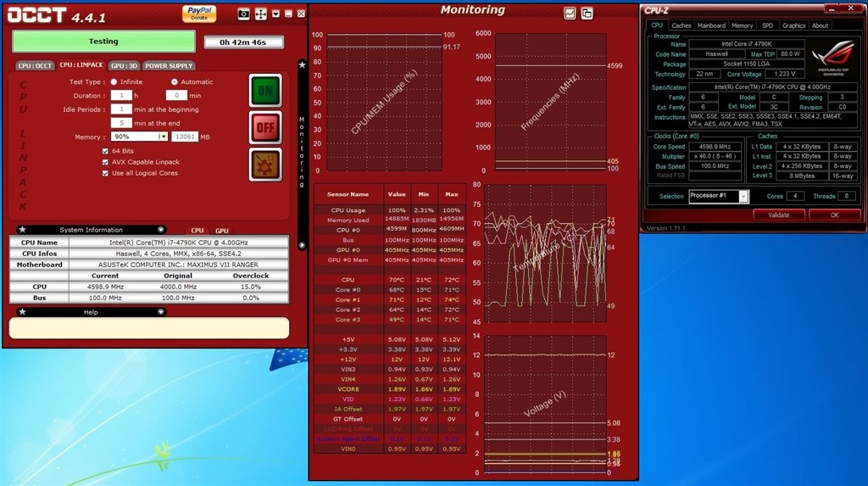Image resolution: width=868 pixels, height=486 pixels.
Task: Click the Core #3 sensor row
Action: (390, 319)
